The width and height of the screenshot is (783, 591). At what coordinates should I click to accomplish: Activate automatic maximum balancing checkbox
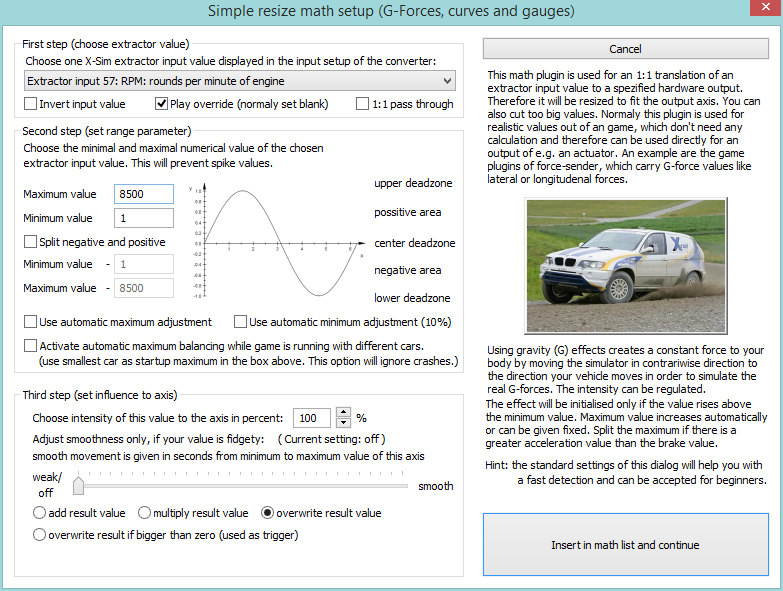coord(30,346)
